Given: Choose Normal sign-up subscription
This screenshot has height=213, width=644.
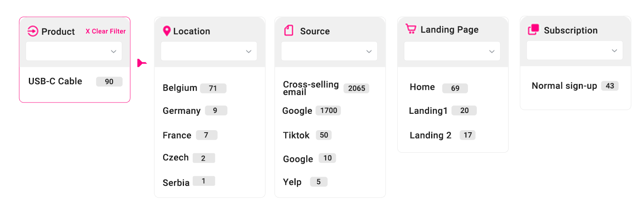Looking at the screenshot, I should tap(575, 86).
